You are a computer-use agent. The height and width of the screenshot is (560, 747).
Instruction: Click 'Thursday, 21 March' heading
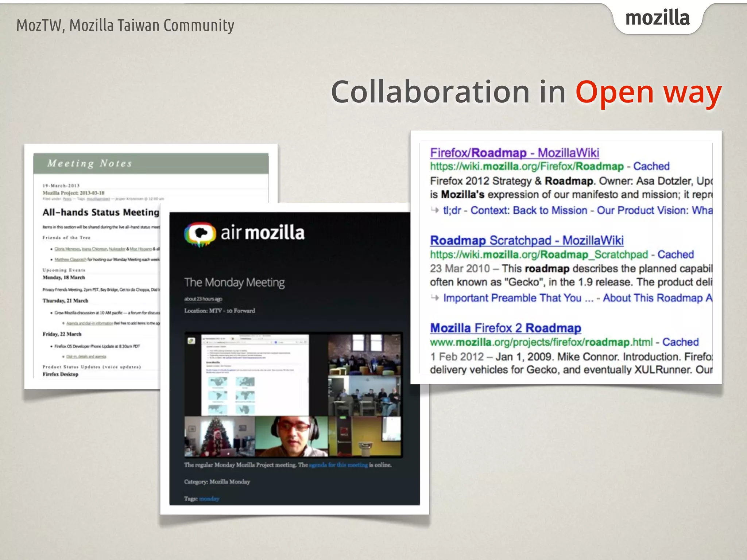pyautogui.click(x=65, y=301)
